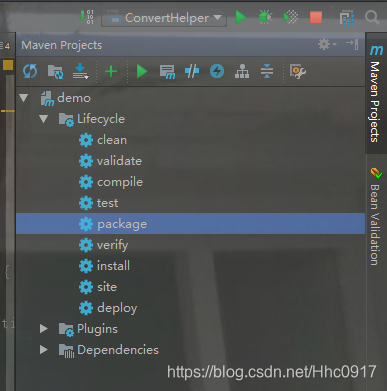Open the ConvertHelper run configuration dropdown
387x391 pixels.
point(164,18)
